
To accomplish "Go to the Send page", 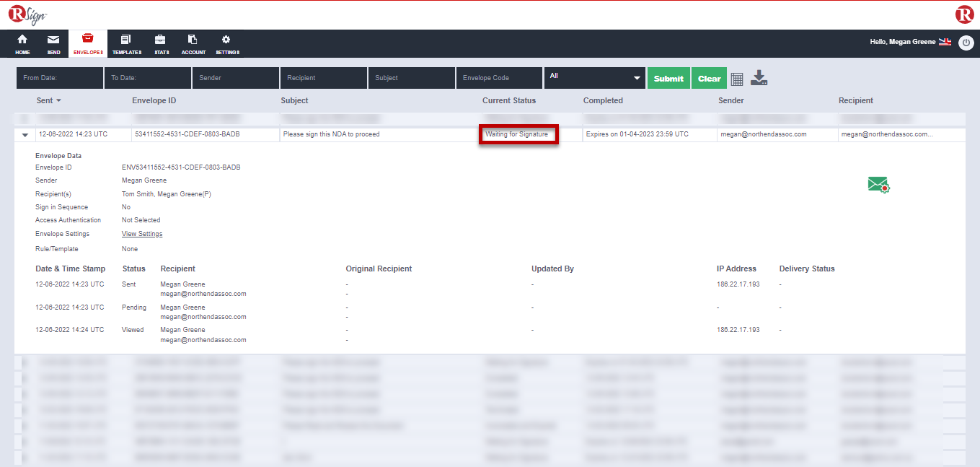I will pos(53,43).
